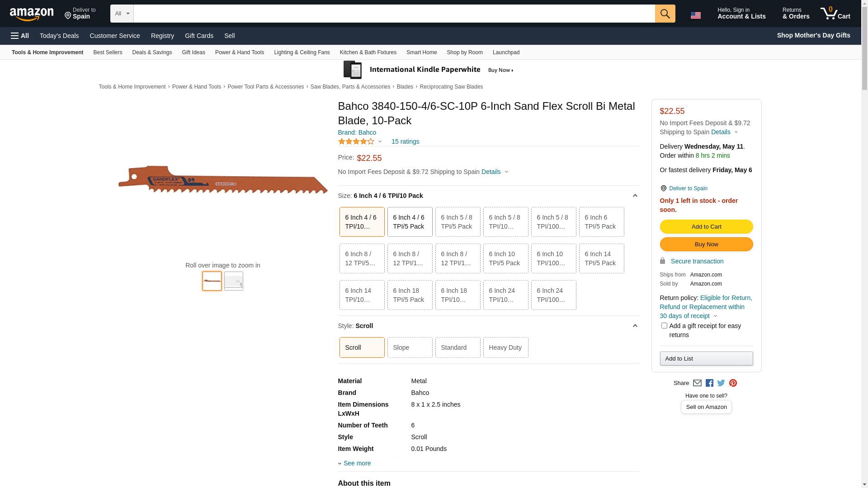Open the 15 ratings link
This screenshot has height=488, width=868.
point(405,142)
